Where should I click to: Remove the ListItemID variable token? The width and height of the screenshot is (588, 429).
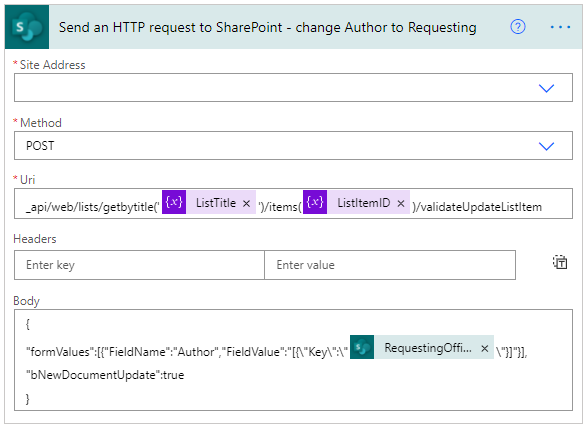pyautogui.click(x=401, y=203)
